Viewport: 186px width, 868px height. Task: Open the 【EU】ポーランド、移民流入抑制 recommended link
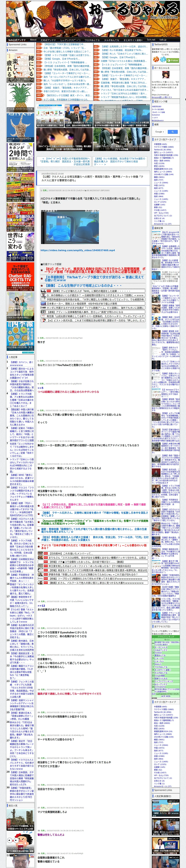(95, 270)
